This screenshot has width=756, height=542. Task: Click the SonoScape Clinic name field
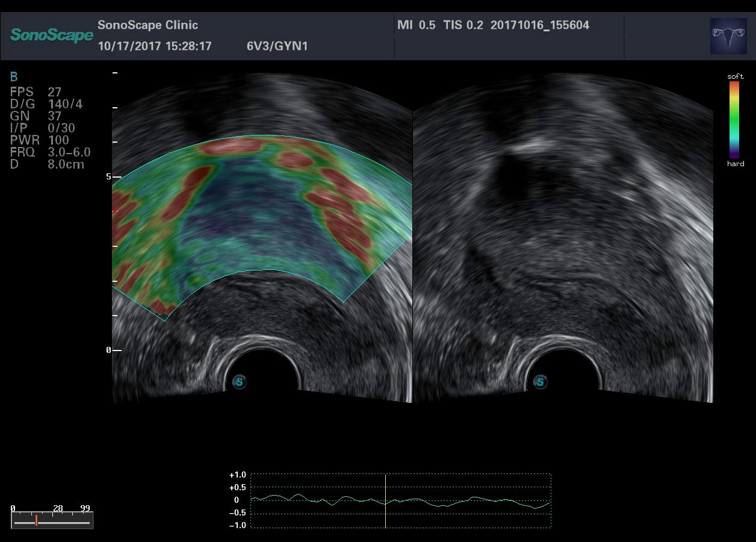[147, 25]
